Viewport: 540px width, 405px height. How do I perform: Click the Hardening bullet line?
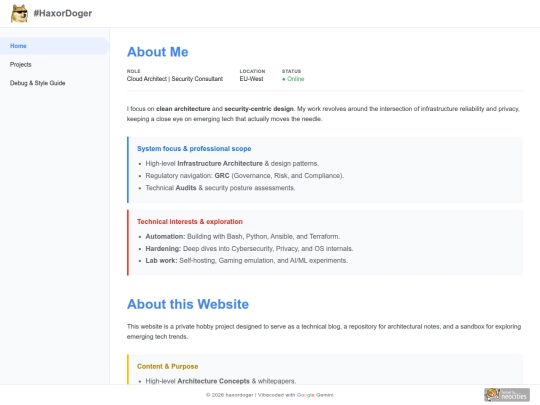pyautogui.click(x=249, y=249)
